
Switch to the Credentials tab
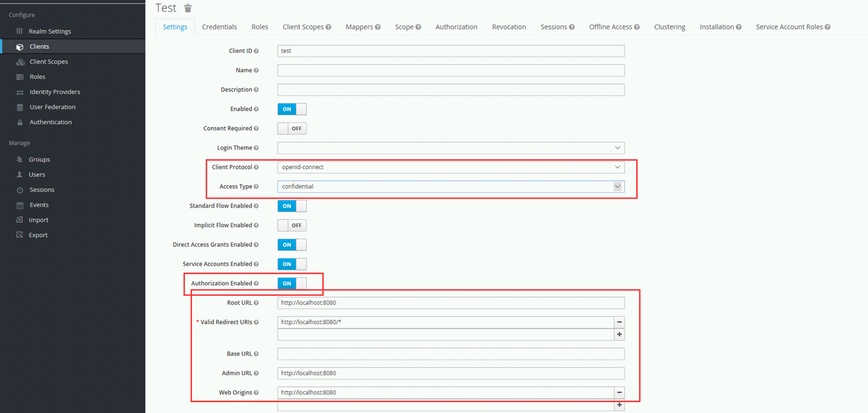pos(219,27)
